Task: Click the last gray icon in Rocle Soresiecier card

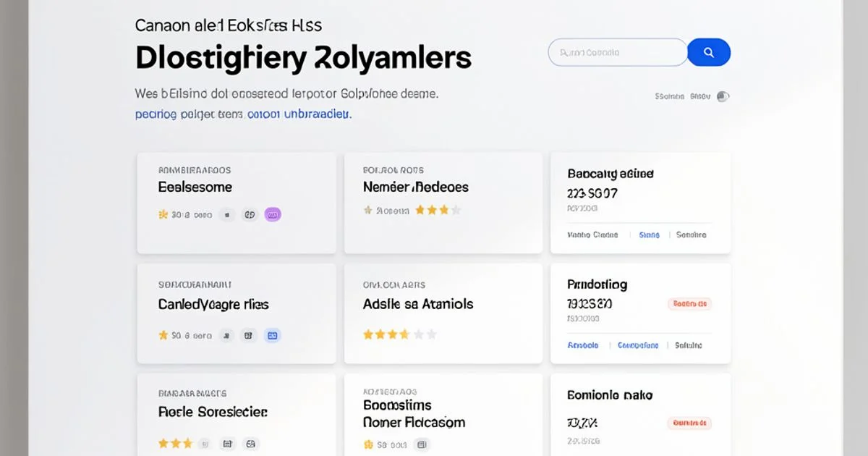Action: coord(250,443)
